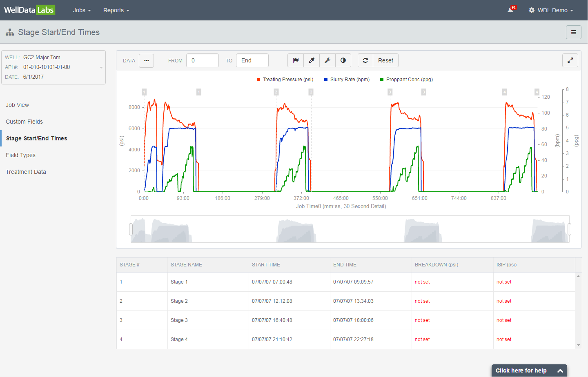Expand the help panel chevron
This screenshot has width=588, height=377.
(x=560, y=370)
